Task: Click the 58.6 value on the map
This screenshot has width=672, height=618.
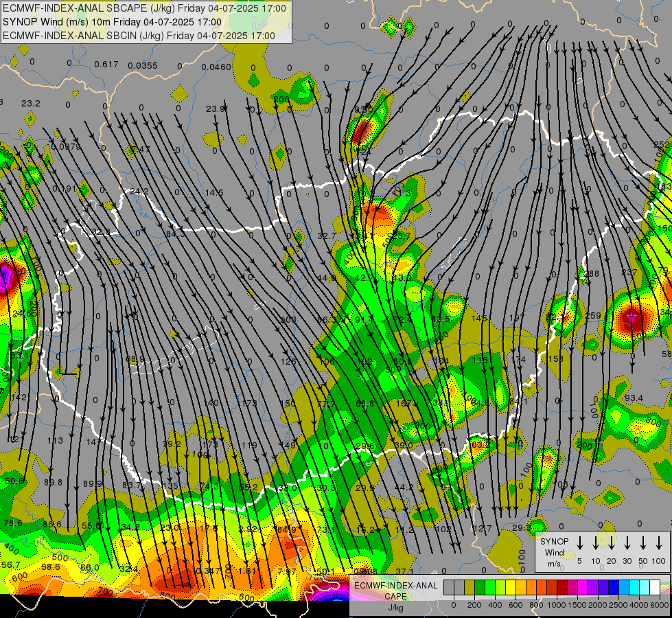Action: pos(51,567)
